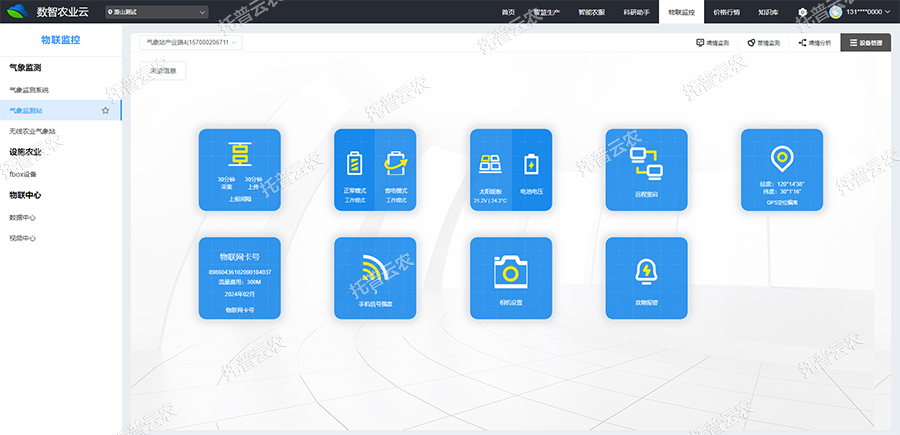The height and width of the screenshot is (435, 900).
Task: Open the fault alarm bell tile
Action: (x=646, y=277)
